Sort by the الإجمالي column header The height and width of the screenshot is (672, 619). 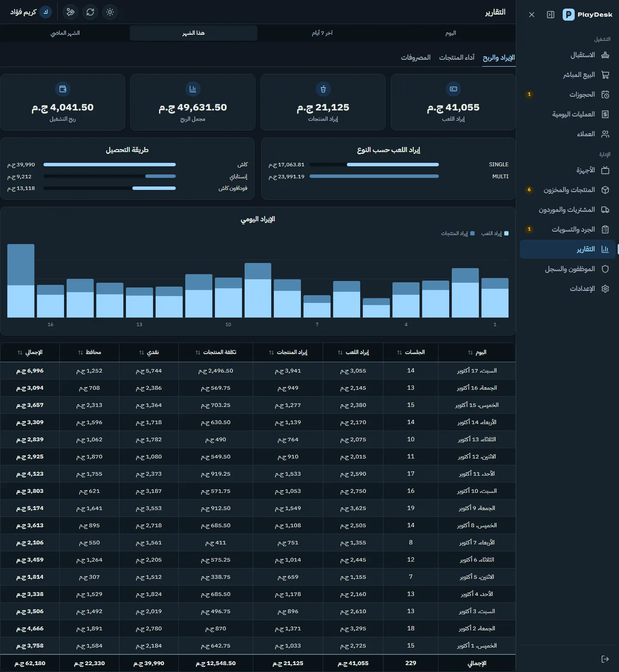click(30, 352)
